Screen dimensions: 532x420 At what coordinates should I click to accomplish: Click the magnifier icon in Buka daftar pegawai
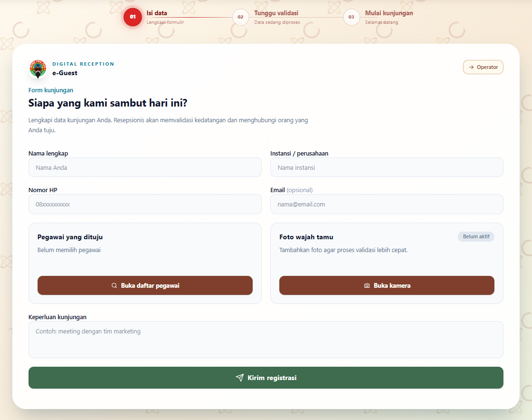tap(114, 286)
